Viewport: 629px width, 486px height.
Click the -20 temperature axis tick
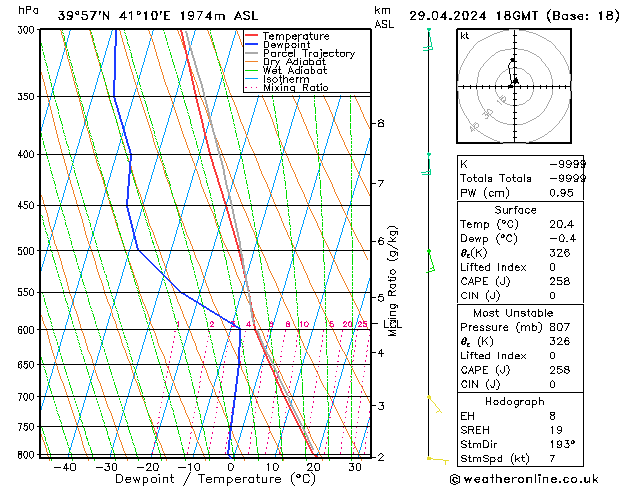coord(148,467)
